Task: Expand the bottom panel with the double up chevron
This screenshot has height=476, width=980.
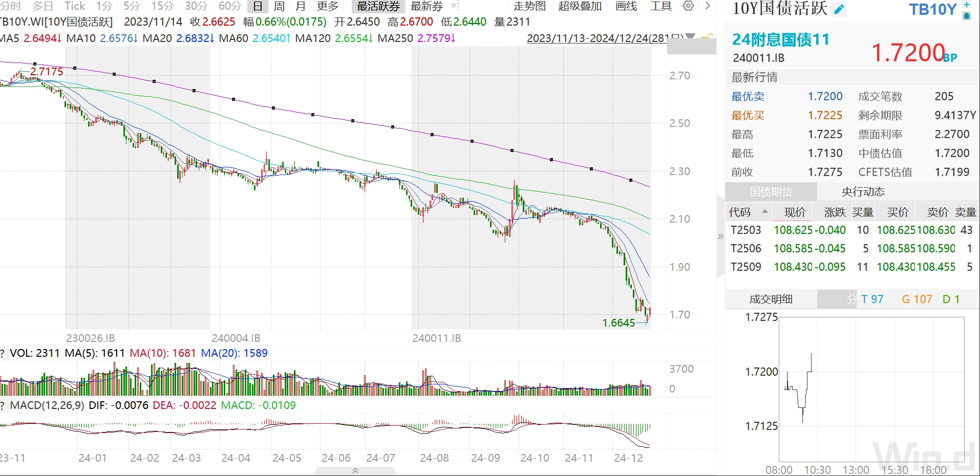Action: (355, 470)
